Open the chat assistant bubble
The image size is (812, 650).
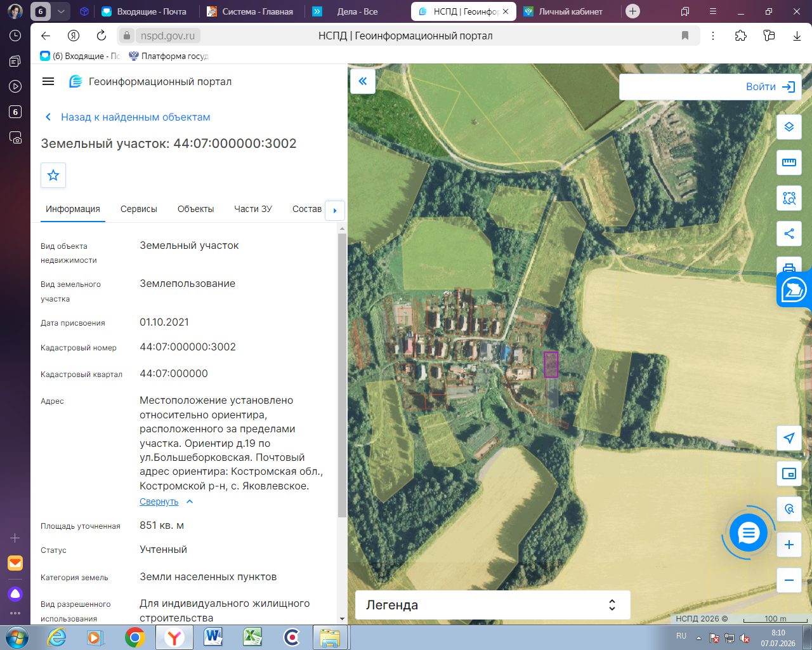pos(749,533)
